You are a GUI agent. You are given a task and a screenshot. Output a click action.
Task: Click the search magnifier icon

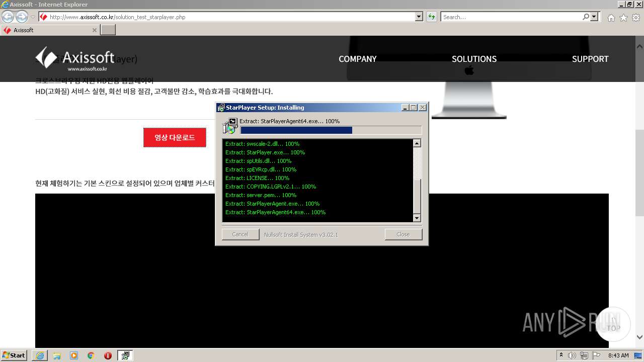point(586,17)
